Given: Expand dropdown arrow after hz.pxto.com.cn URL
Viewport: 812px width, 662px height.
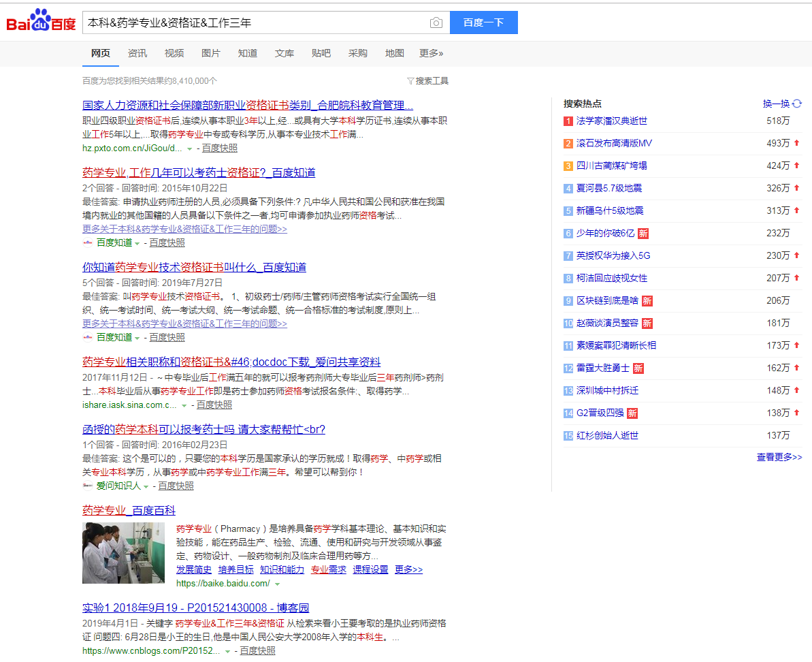Looking at the screenshot, I should click(189, 149).
